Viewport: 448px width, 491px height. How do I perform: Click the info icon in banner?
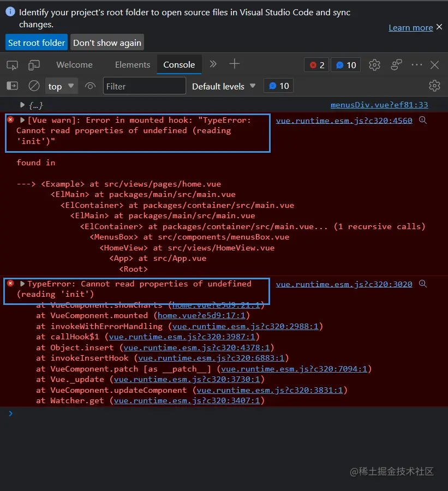click(x=10, y=12)
